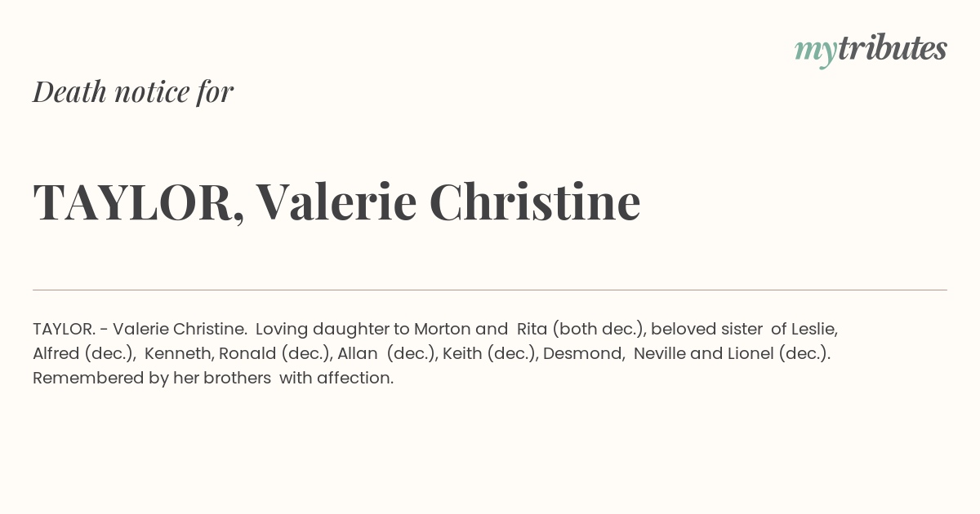Click the name 'Alfred (dec.)' in the notice
This screenshot has height=514, width=980.
(x=82, y=354)
